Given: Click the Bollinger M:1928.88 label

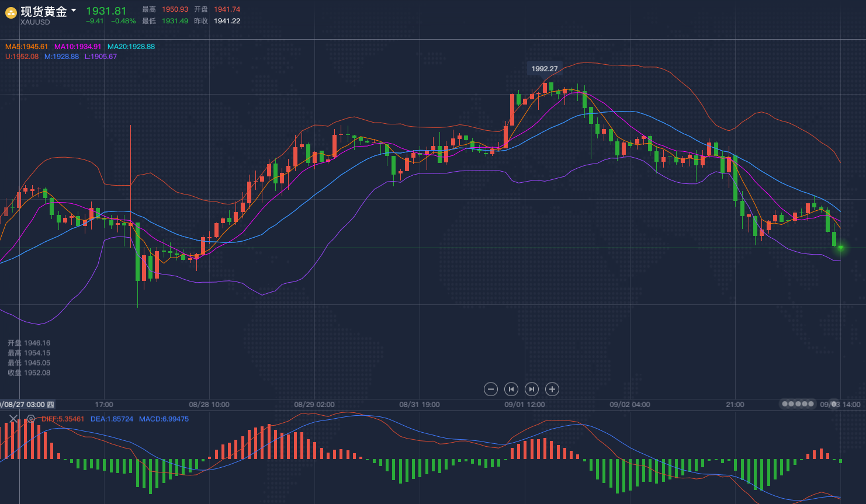Looking at the screenshot, I should 61,57.
